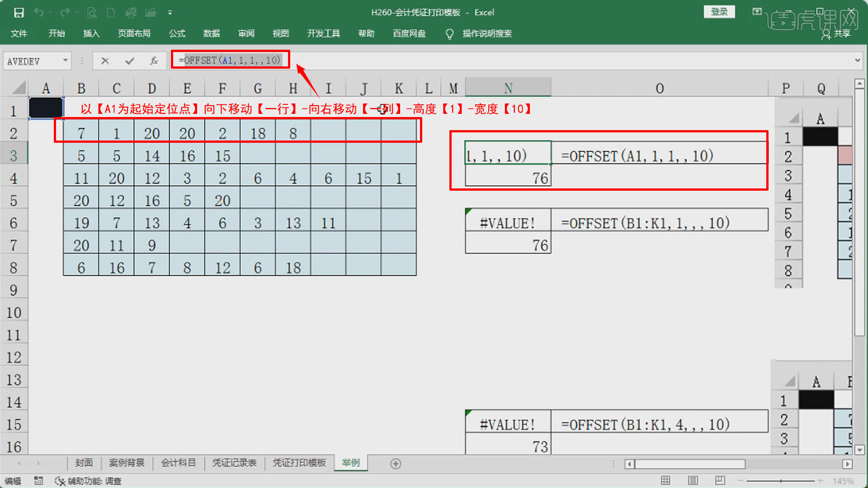This screenshot has height=488, width=868.
Task: Click the 登录 sign-in button
Action: (x=719, y=12)
